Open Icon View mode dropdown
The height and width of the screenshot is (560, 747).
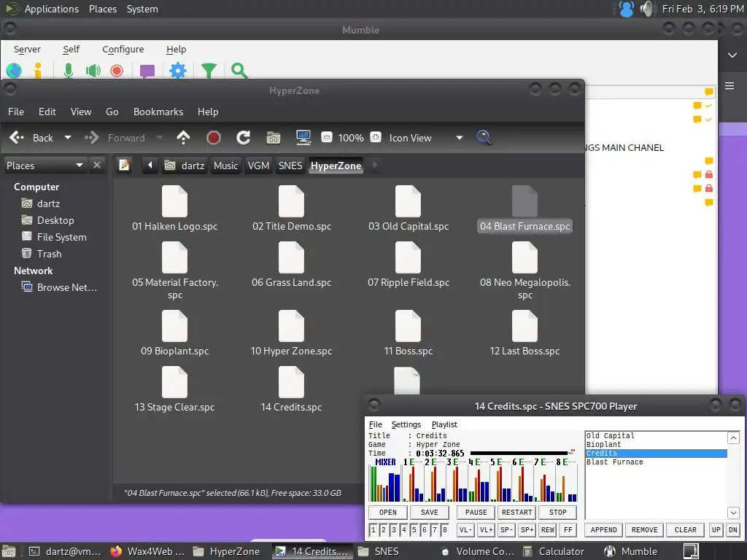[425, 138]
